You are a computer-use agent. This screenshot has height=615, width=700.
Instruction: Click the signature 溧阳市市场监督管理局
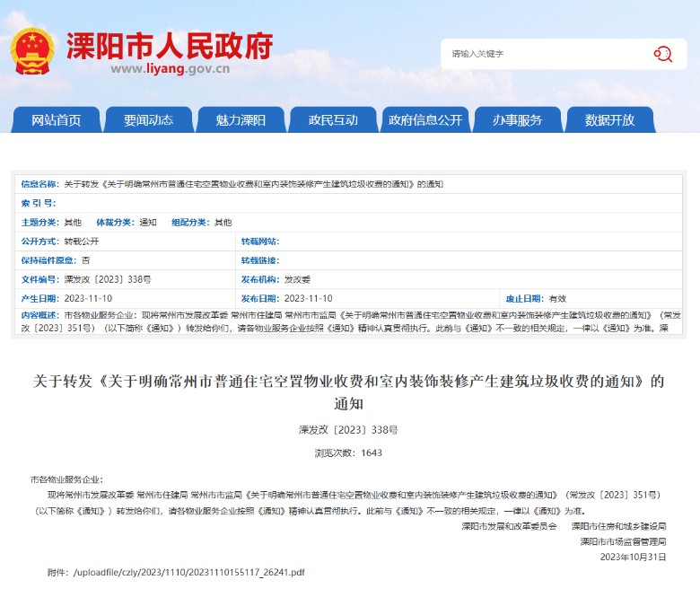click(623, 541)
